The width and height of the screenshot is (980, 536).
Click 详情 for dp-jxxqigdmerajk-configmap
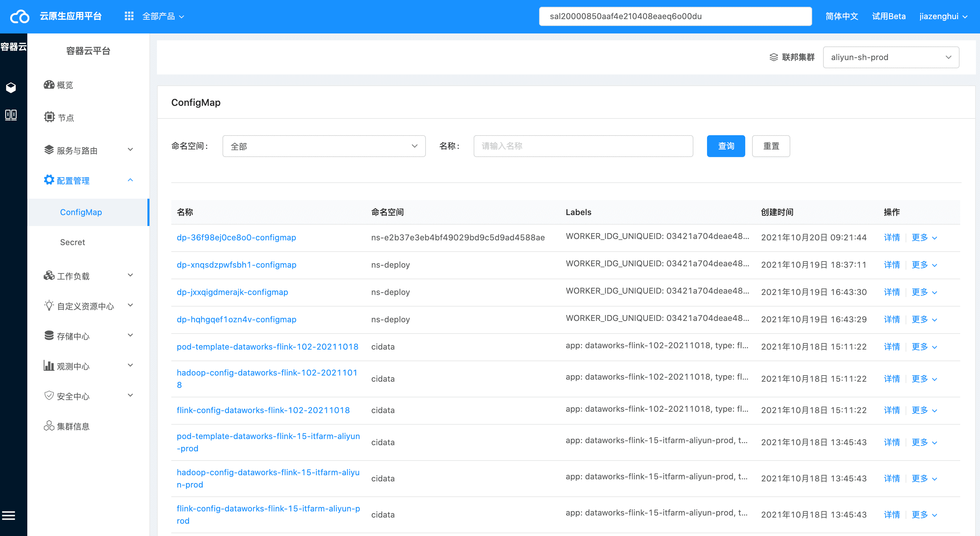[892, 292]
